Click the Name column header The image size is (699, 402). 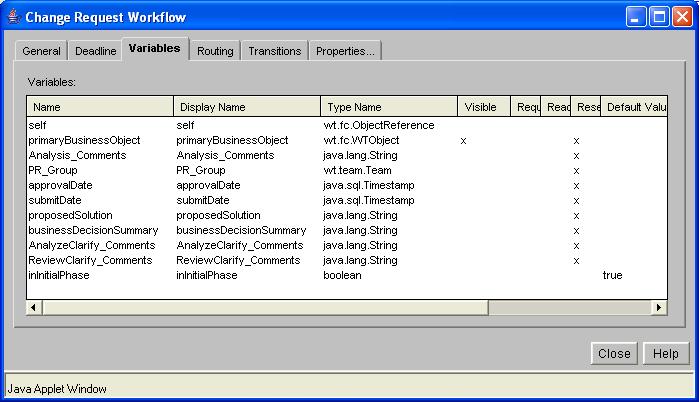pyautogui.click(x=100, y=107)
